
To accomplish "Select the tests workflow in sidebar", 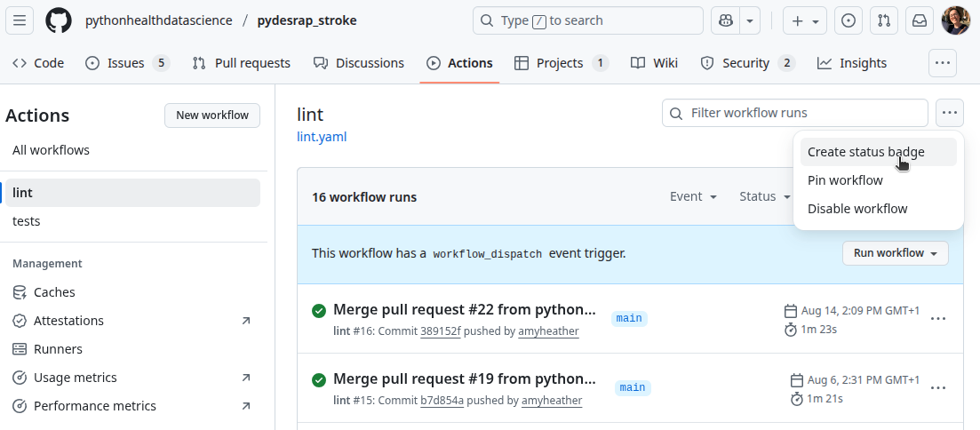I will [x=27, y=221].
